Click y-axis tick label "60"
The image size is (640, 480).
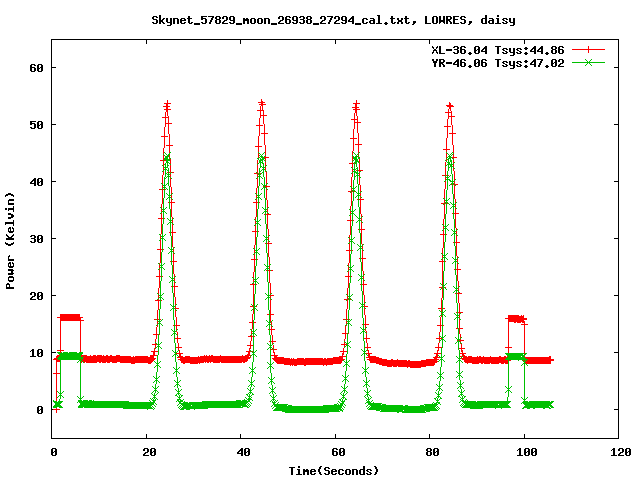pos(36,68)
